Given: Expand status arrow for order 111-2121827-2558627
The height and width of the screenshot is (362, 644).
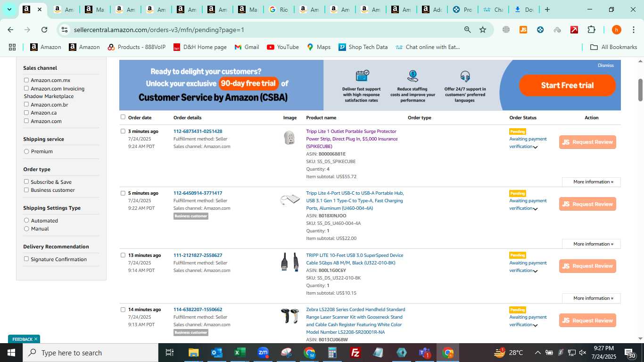Looking at the screenshot, I should 536,271.
